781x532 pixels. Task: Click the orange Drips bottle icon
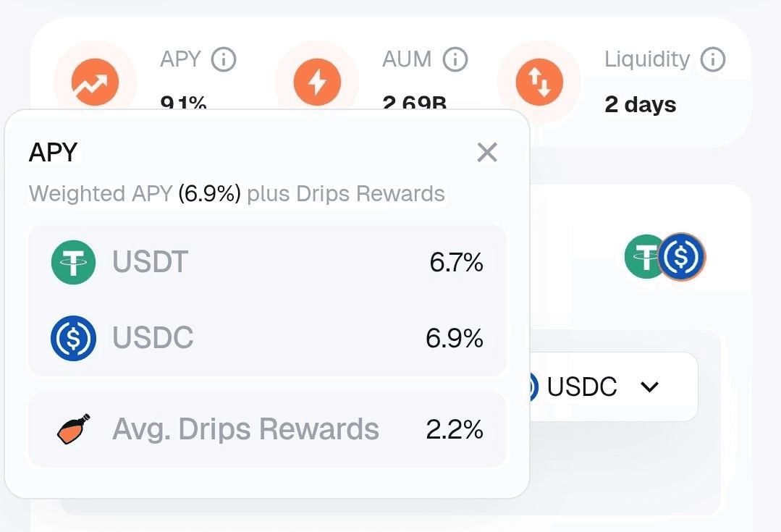pyautogui.click(x=74, y=429)
